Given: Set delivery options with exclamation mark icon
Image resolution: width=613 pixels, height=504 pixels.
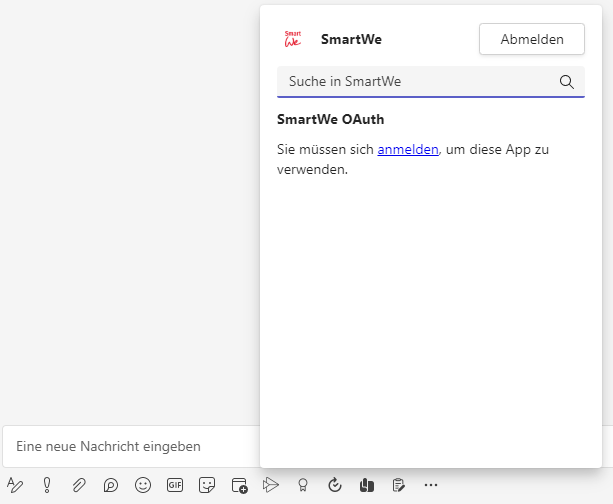Looking at the screenshot, I should (47, 485).
